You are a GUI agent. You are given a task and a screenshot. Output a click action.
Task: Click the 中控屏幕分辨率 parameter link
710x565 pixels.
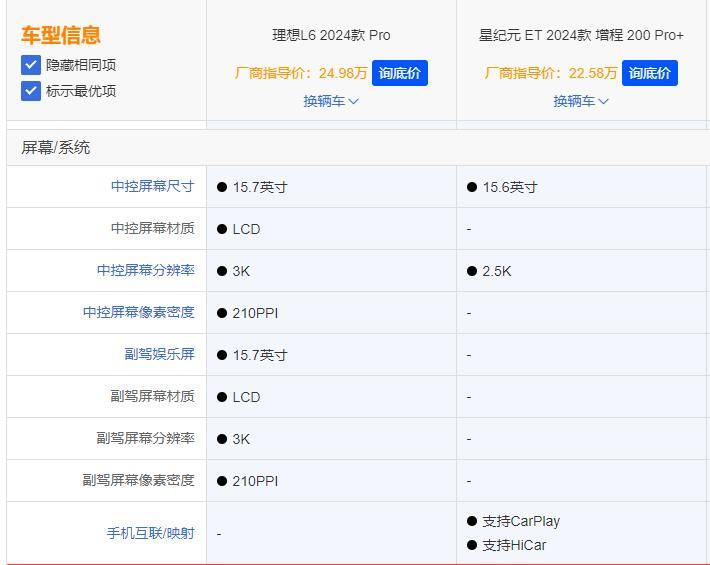pos(145,271)
